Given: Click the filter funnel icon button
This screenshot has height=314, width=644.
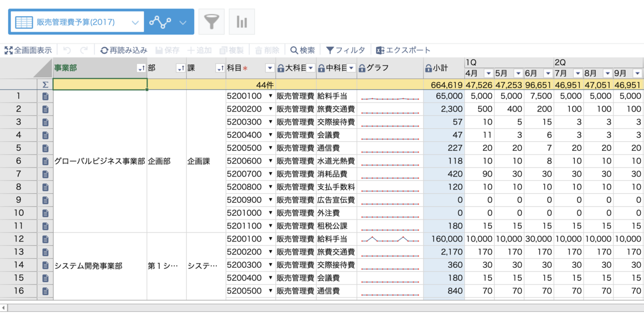Looking at the screenshot, I should point(211,22).
